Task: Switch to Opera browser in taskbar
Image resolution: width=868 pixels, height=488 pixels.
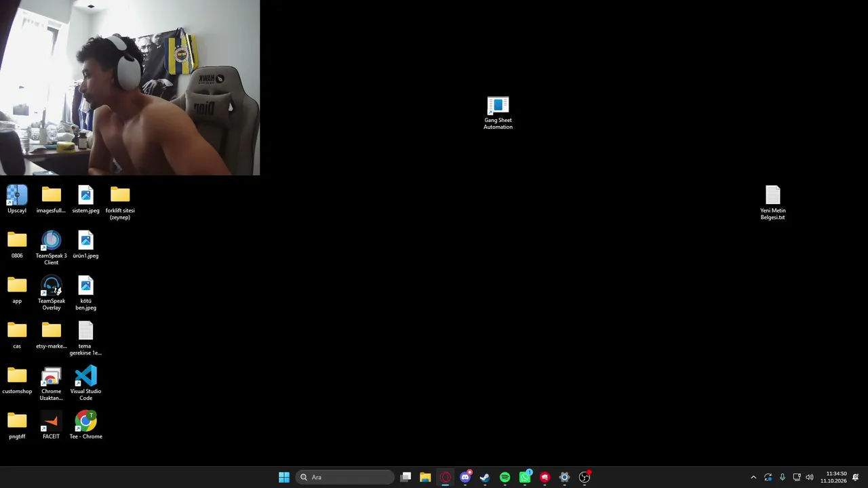Action: pos(446,477)
